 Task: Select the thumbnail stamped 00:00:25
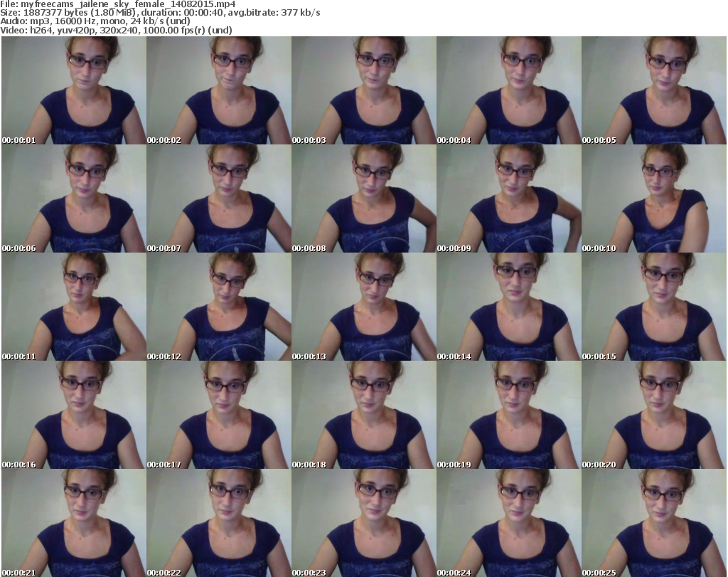654,523
